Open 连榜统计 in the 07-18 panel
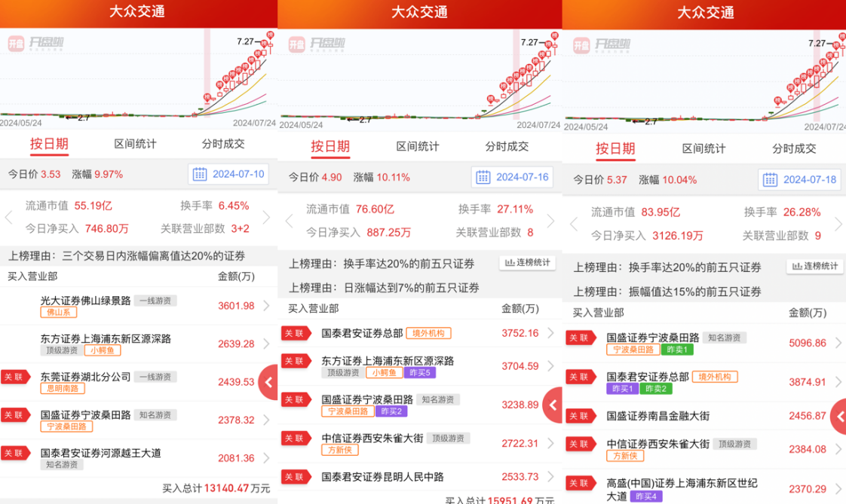This screenshot has height=504, width=846. point(814,266)
